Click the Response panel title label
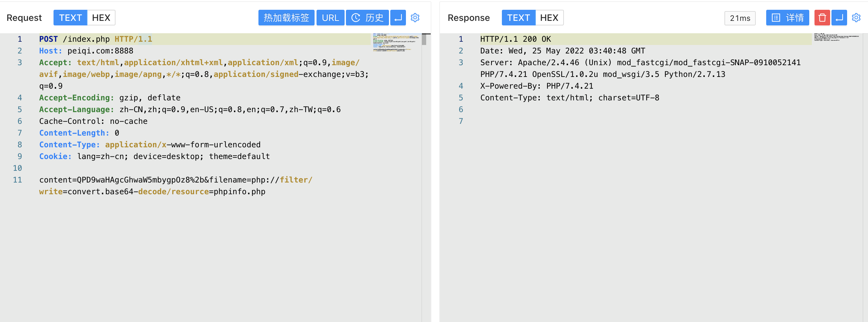 click(468, 18)
